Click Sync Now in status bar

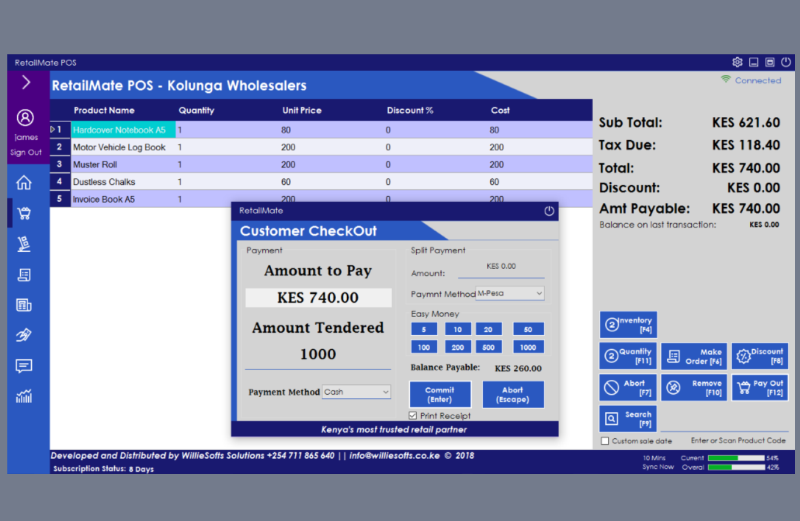[658, 467]
